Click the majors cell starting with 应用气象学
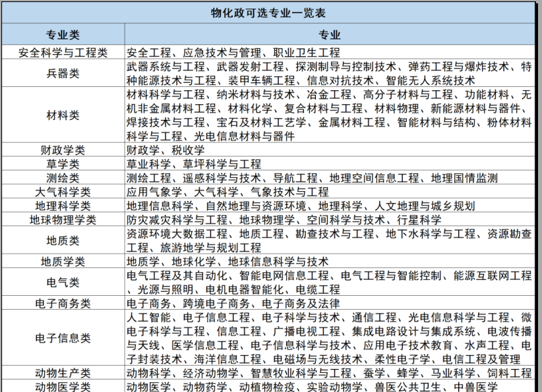The width and height of the screenshot is (542, 392). point(330,192)
